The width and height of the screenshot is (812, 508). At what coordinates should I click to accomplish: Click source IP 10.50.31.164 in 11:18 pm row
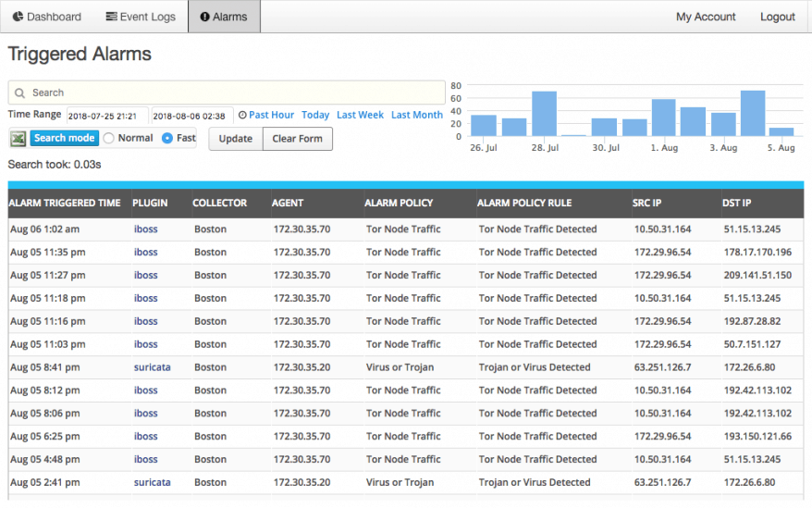[x=662, y=299]
